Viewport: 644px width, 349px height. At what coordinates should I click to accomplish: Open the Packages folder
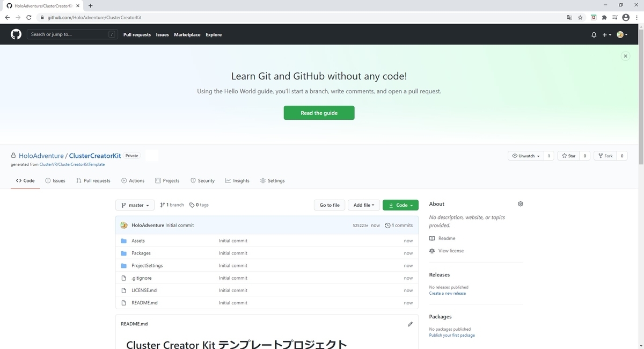pyautogui.click(x=141, y=253)
